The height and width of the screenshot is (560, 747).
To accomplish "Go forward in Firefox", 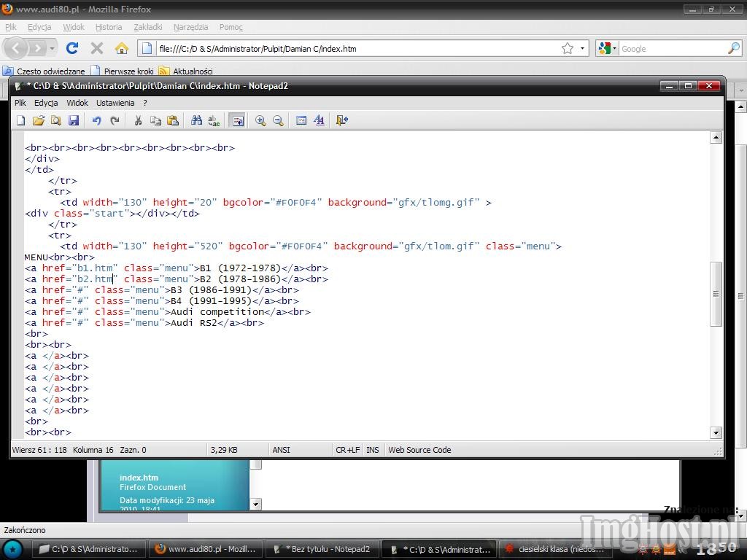I will click(37, 48).
